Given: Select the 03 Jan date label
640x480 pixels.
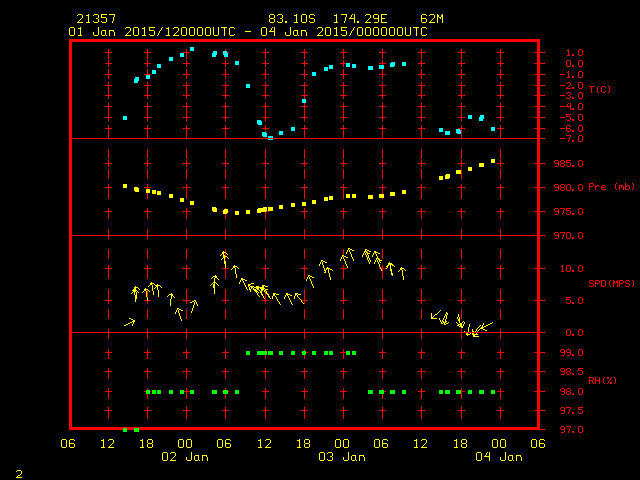Looking at the screenshot, I should (341, 457).
